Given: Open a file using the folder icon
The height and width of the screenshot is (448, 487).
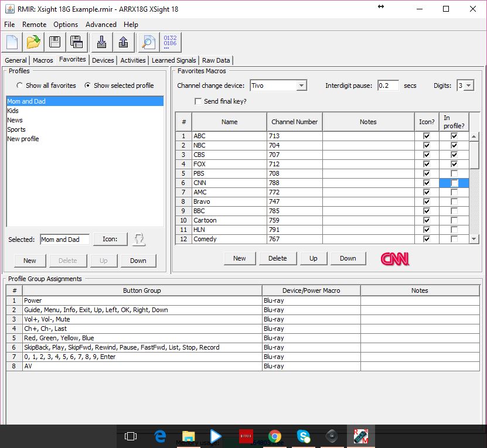Looking at the screenshot, I should click(33, 42).
